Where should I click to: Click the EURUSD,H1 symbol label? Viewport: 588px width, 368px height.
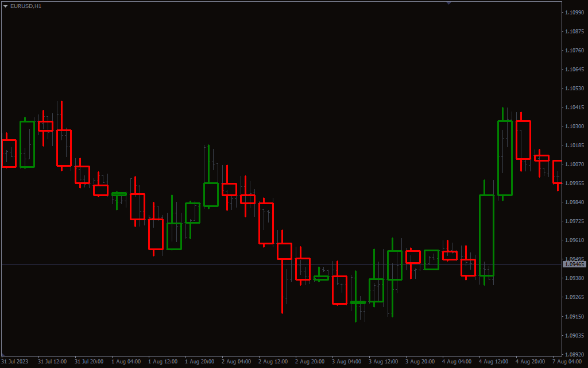coord(26,6)
